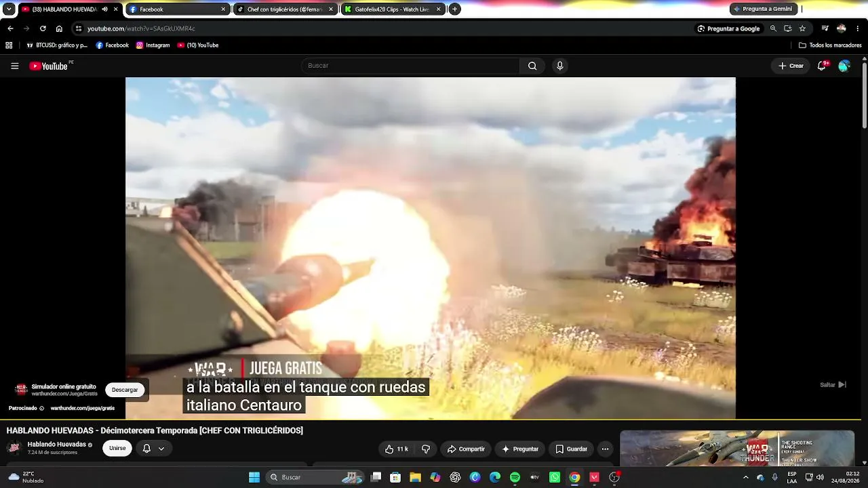Focus the YouTube search field

tap(410, 66)
